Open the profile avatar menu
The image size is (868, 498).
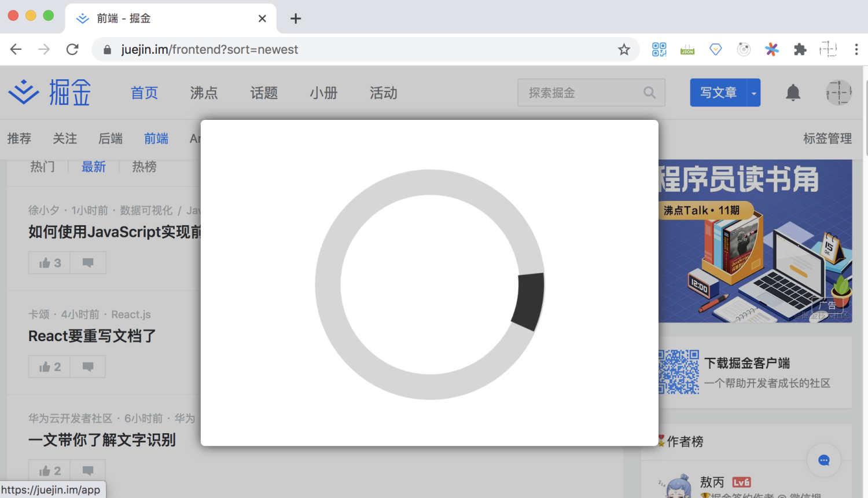click(838, 93)
